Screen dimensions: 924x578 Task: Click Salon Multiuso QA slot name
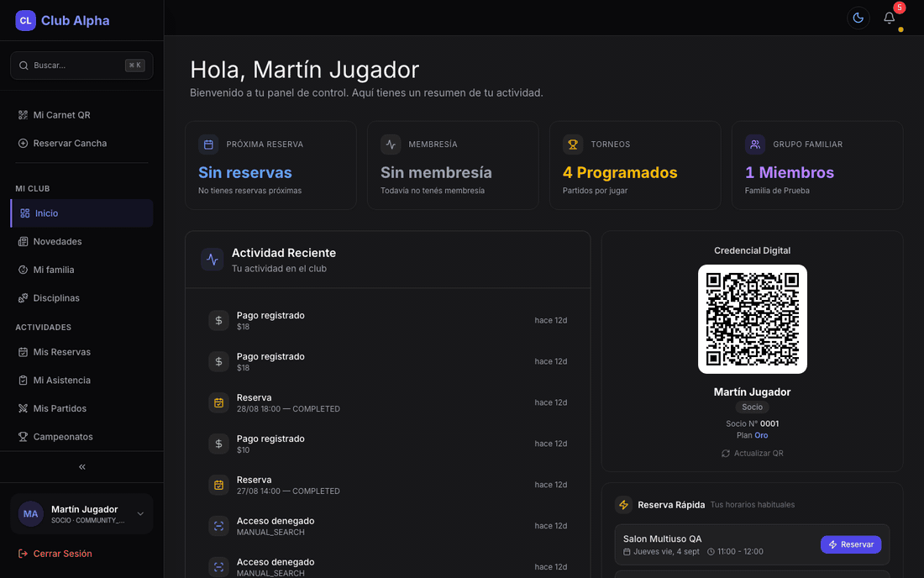pos(663,539)
